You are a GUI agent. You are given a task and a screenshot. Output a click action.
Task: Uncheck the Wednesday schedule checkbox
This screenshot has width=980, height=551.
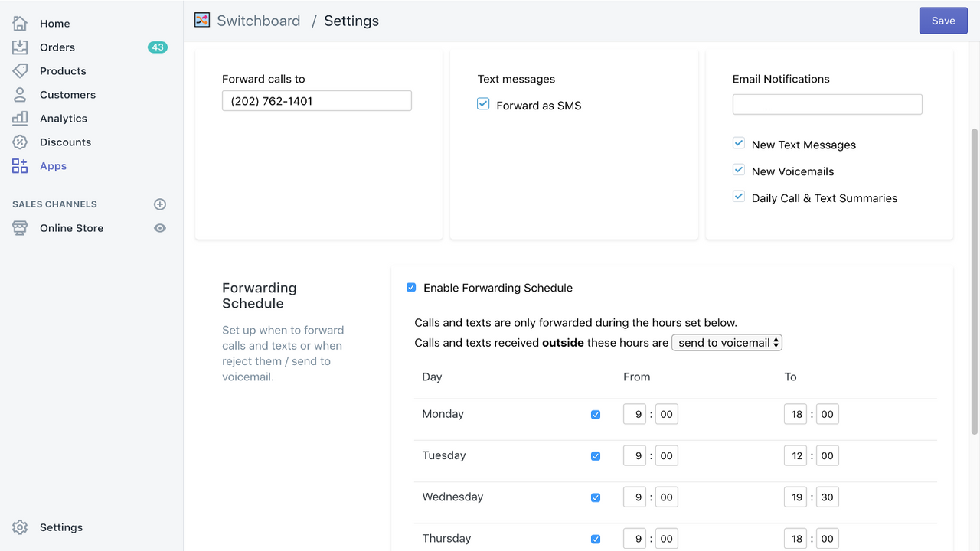(x=596, y=497)
